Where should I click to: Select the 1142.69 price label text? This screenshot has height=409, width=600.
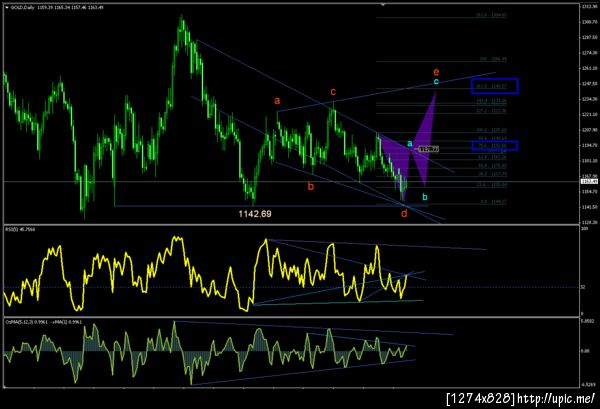pyautogui.click(x=255, y=213)
